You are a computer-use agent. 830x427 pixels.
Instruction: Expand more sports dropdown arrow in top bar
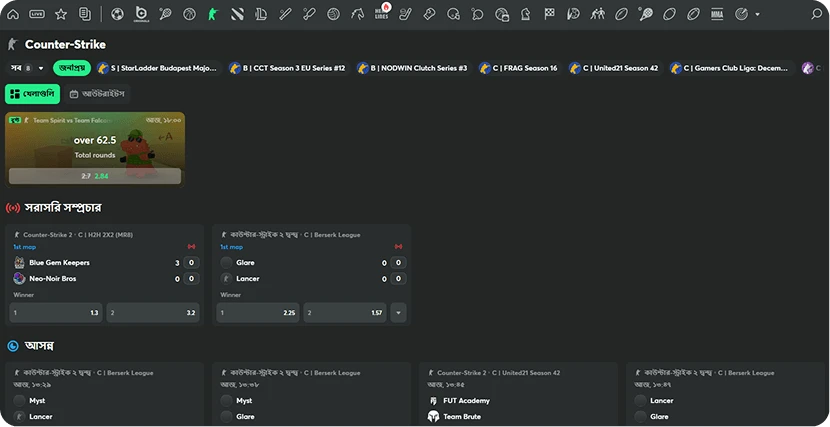[759, 14]
